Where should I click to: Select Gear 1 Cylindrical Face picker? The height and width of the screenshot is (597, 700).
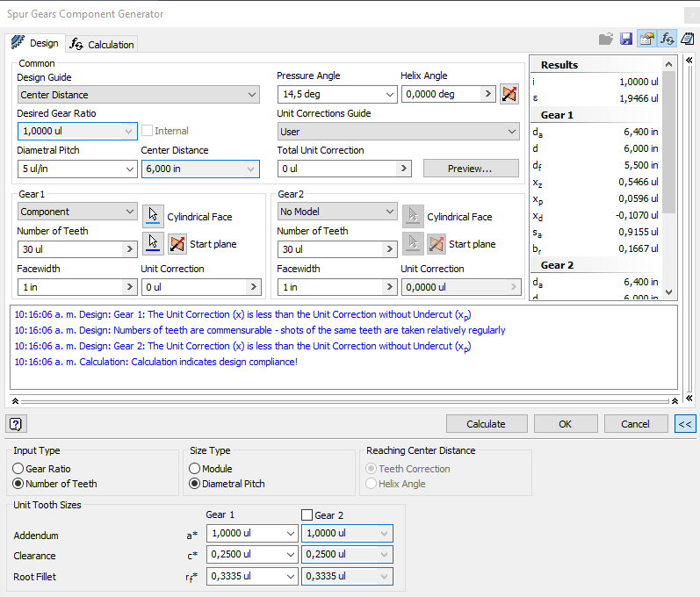point(154,216)
